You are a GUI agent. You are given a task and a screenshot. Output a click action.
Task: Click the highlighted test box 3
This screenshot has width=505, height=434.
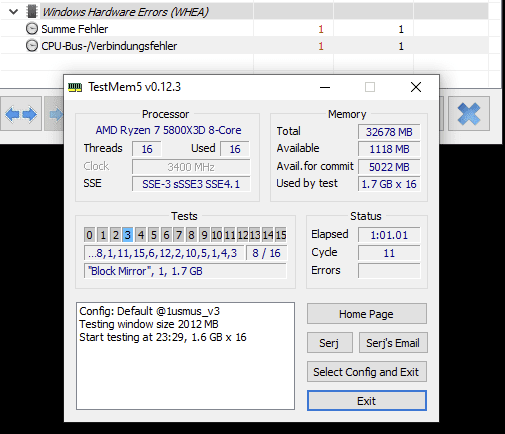[128, 235]
